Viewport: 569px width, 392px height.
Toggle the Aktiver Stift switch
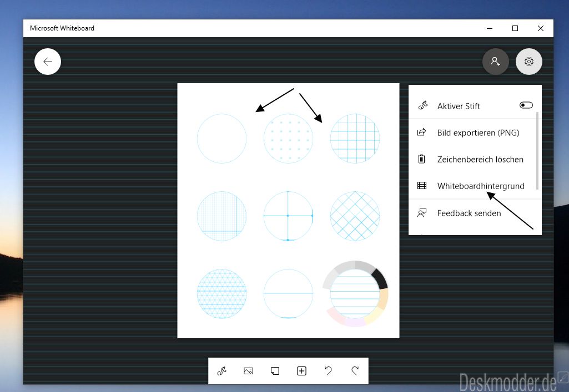click(526, 105)
